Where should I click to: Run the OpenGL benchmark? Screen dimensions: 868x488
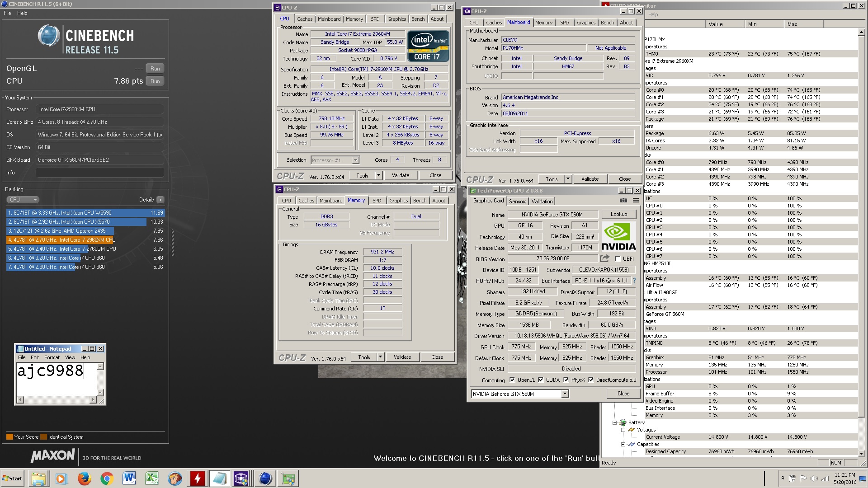pyautogui.click(x=155, y=69)
